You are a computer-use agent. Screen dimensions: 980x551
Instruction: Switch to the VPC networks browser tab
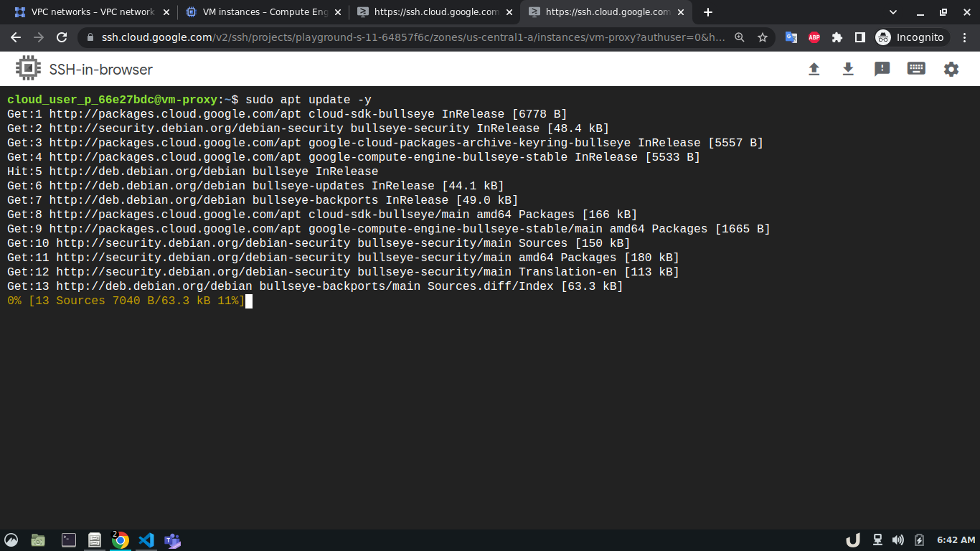click(90, 12)
